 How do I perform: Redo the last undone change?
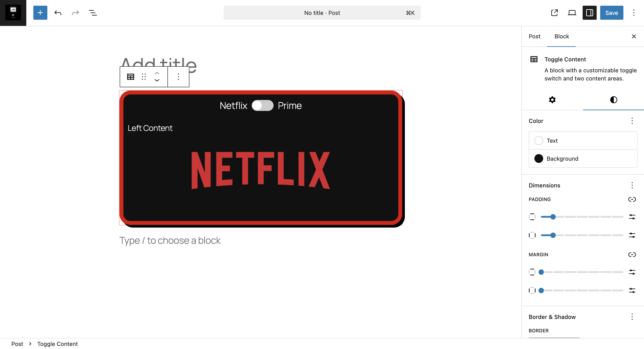click(75, 13)
